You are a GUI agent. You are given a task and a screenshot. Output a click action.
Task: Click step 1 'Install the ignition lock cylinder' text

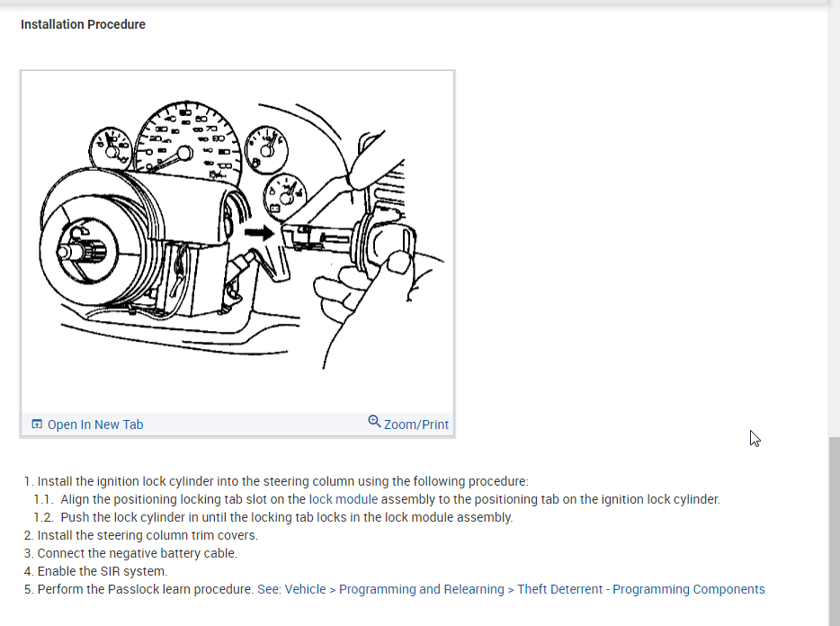[x=276, y=481]
